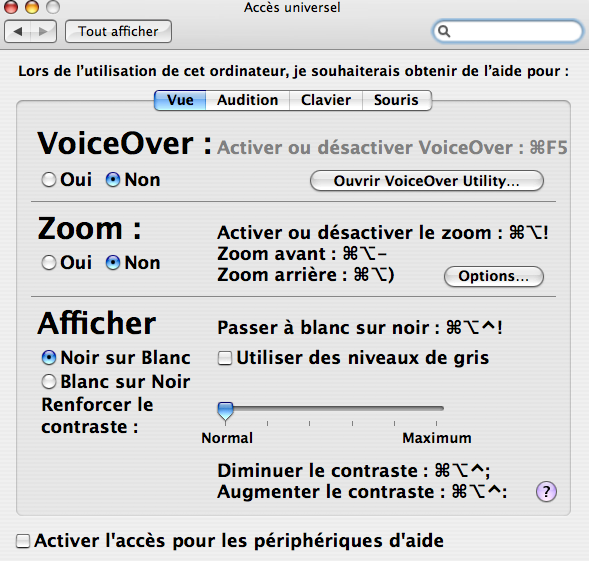Click the 'Passer à blanc sur noir' text

359,328
